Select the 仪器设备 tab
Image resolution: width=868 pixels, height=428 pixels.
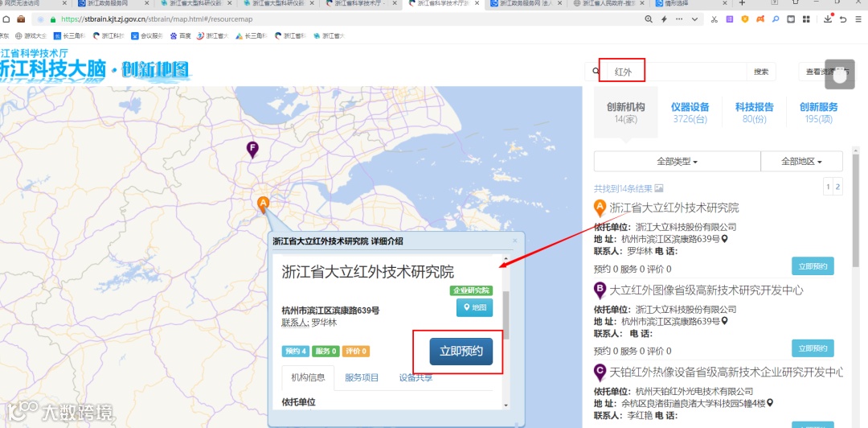pos(690,113)
